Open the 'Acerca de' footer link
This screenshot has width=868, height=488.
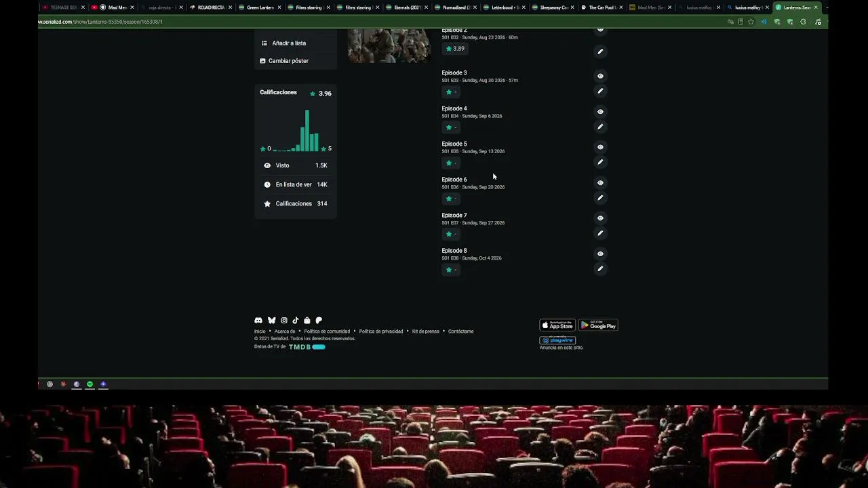(x=285, y=331)
